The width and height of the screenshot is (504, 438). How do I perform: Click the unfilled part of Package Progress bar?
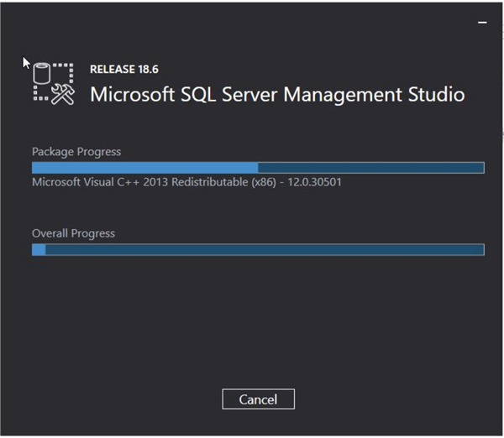(x=370, y=168)
